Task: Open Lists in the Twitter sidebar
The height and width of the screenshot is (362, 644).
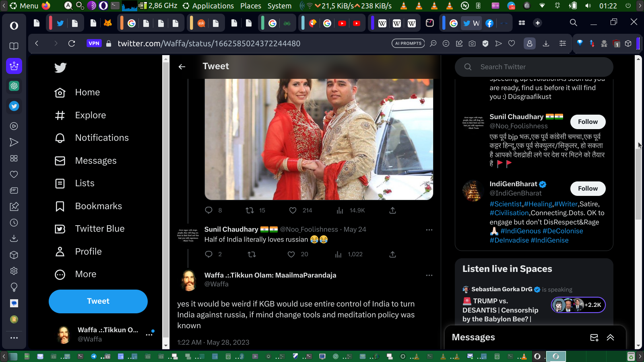Action: click(x=74, y=183)
